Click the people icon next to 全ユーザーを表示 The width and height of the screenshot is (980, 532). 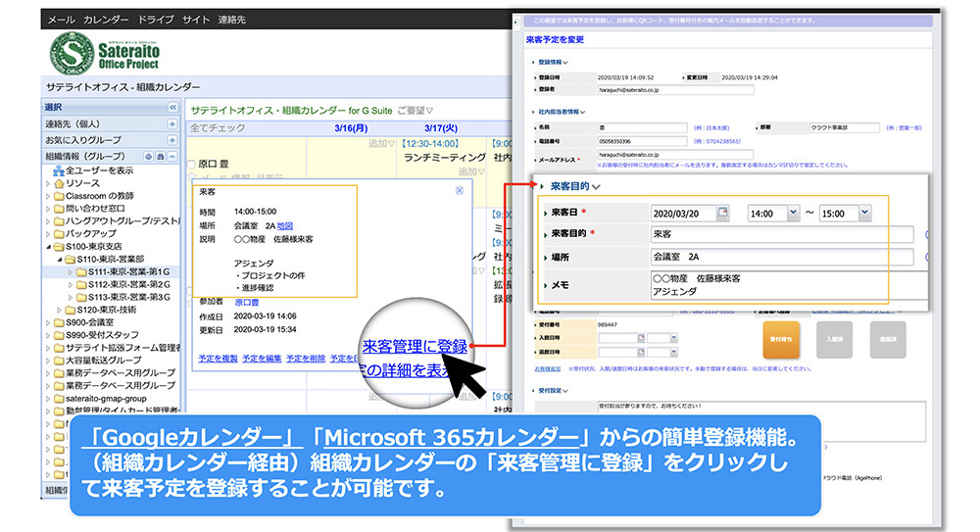click(59, 170)
